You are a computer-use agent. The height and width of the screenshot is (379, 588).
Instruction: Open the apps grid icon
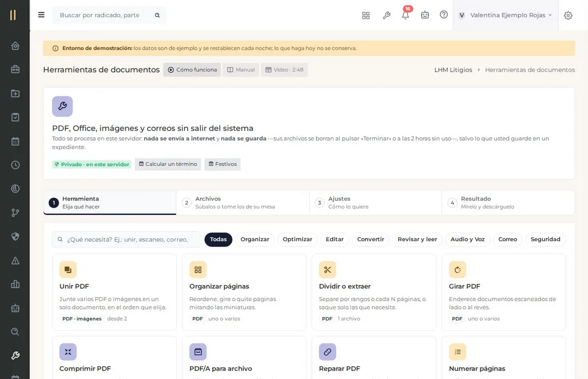[366, 16]
